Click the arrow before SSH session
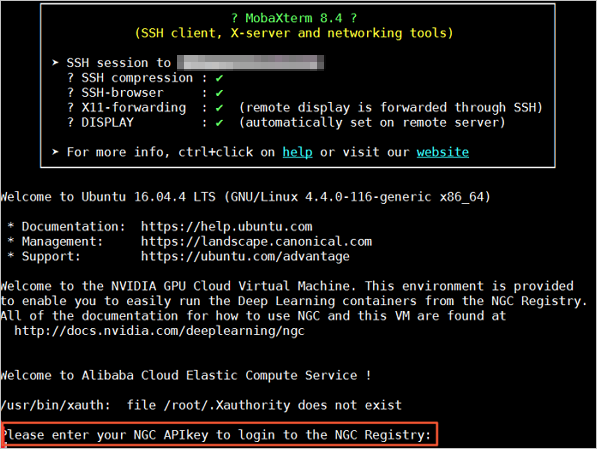This screenshot has height=449, width=597. point(56,62)
